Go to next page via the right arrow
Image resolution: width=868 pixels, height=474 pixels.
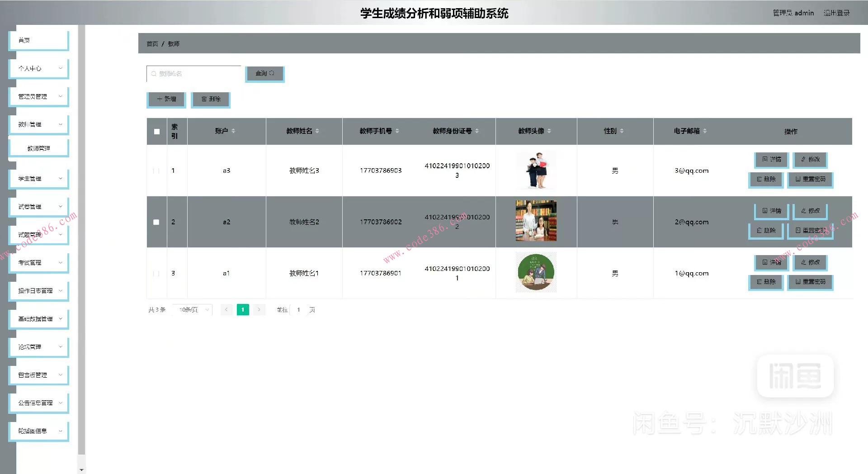(x=259, y=310)
